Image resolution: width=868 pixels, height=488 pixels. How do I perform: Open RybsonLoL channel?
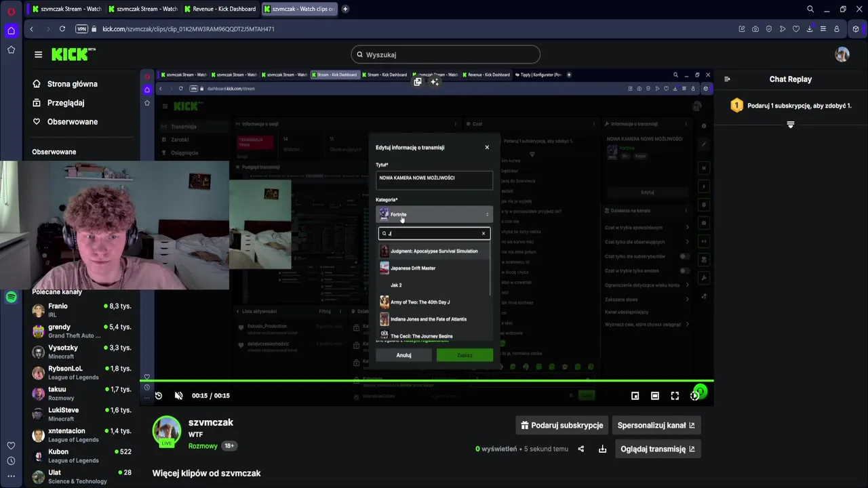tap(81, 373)
